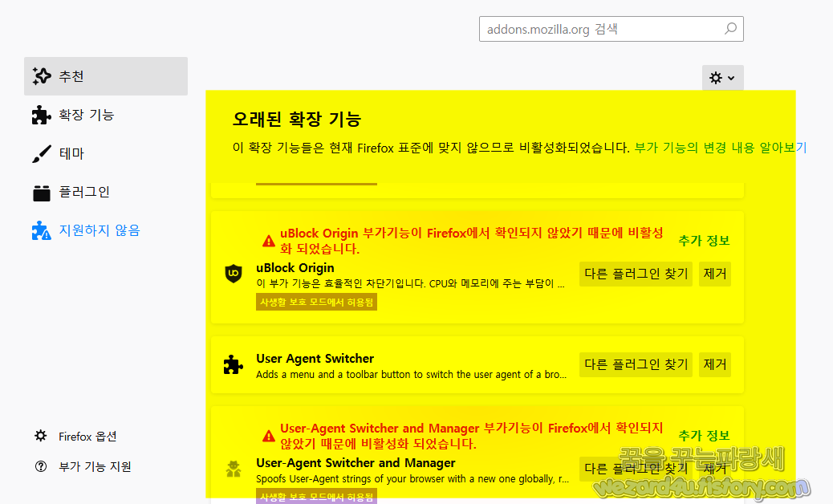Click 다른 플러그인 찾기 for User-Agent Switcher and Manager
The image size is (833, 504).
click(636, 469)
